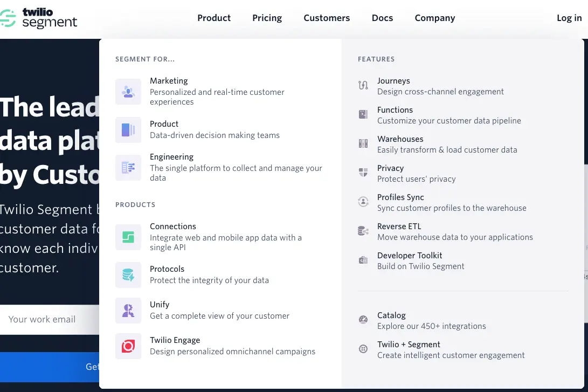Click the Reverse ETL icon

click(x=363, y=231)
